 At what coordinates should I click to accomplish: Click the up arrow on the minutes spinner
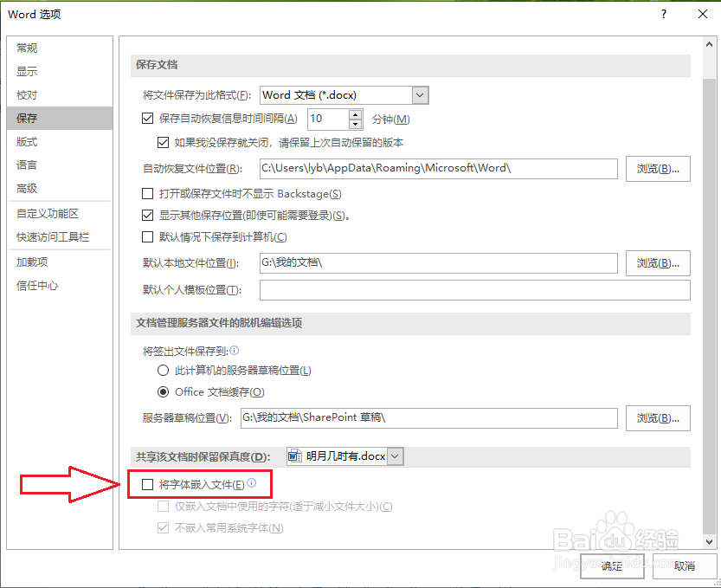tap(355, 114)
